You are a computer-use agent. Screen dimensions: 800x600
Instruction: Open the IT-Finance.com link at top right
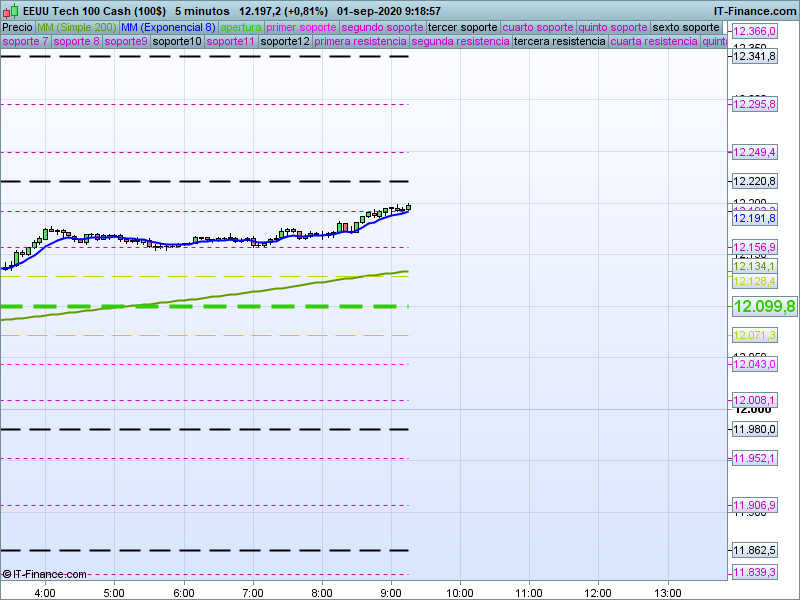pos(754,10)
